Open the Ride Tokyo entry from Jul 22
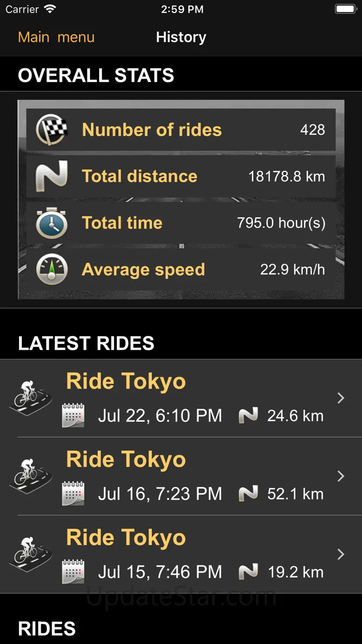 [181, 398]
